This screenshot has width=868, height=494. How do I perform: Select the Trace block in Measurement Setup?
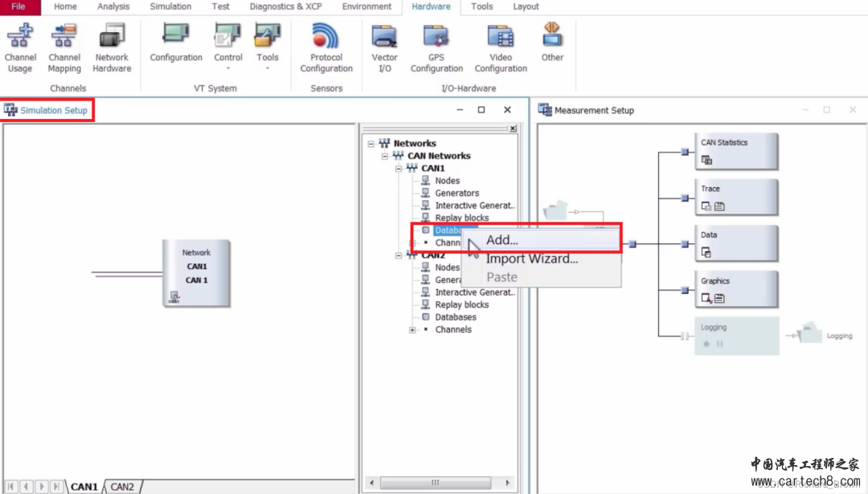736,197
